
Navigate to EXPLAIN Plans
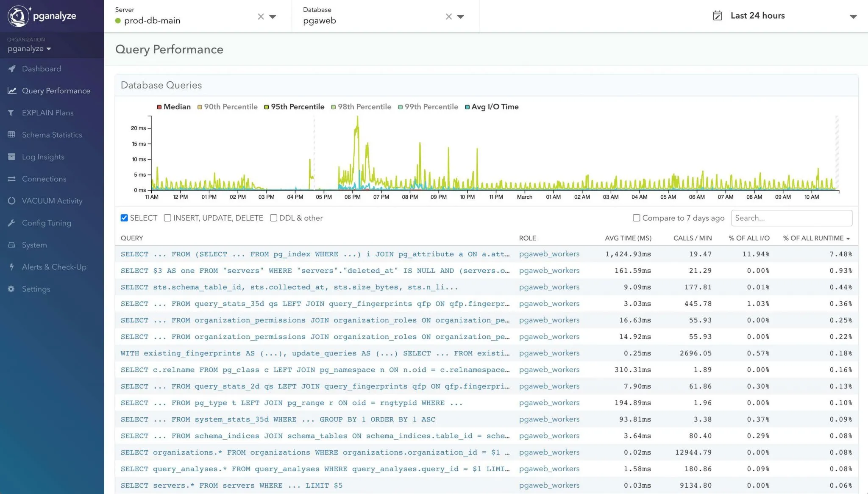coord(48,113)
